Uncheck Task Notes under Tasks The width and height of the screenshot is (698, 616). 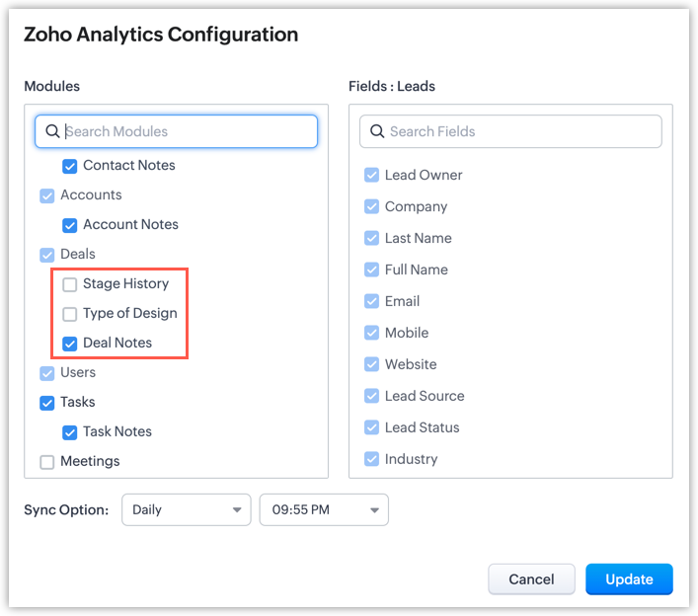[70, 432]
